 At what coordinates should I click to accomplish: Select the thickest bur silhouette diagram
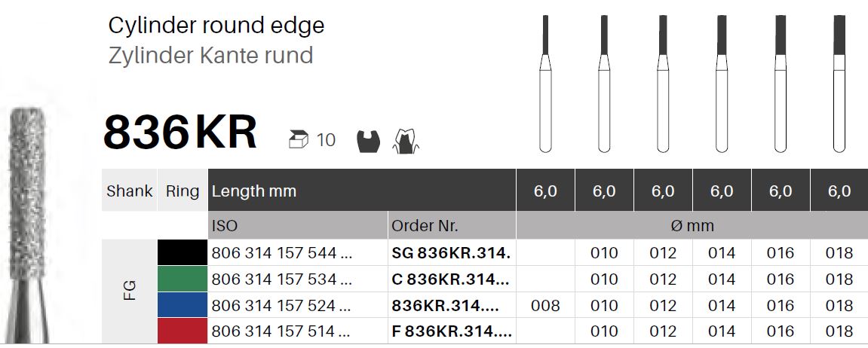click(839, 84)
